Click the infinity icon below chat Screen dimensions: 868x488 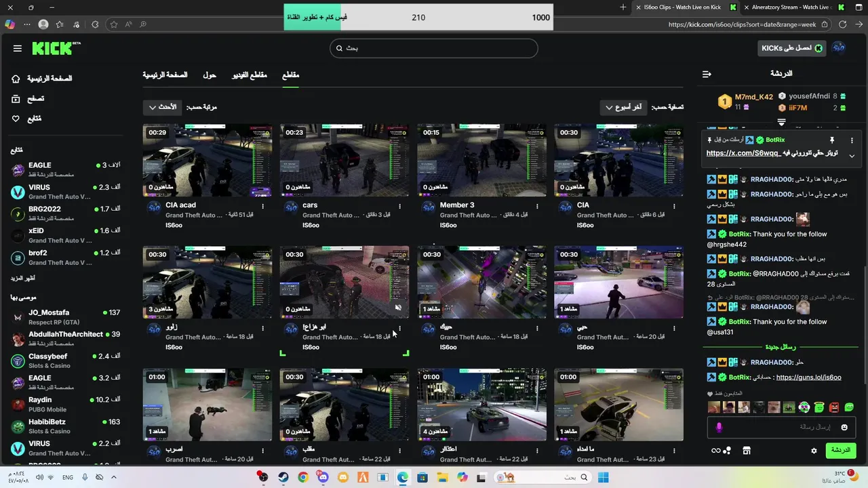[x=715, y=451]
